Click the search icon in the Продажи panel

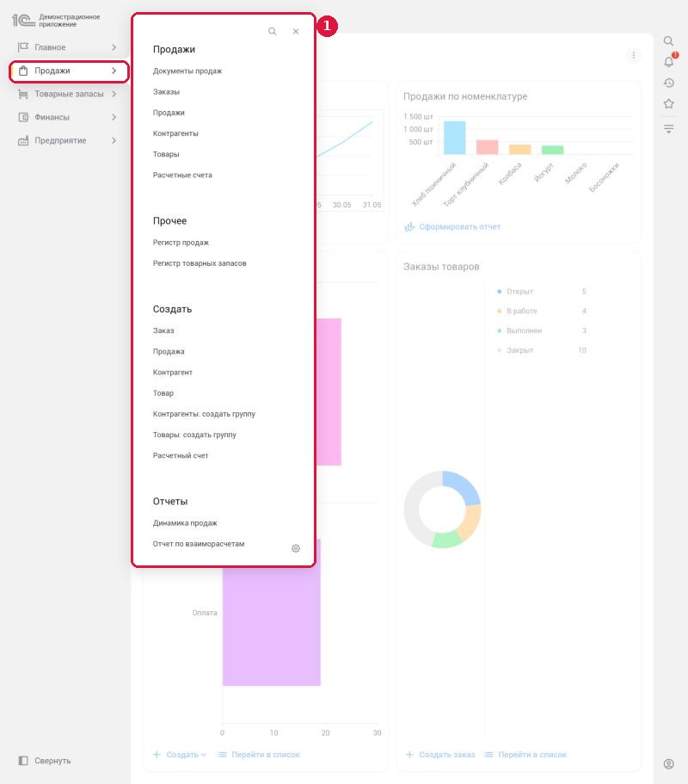(273, 32)
